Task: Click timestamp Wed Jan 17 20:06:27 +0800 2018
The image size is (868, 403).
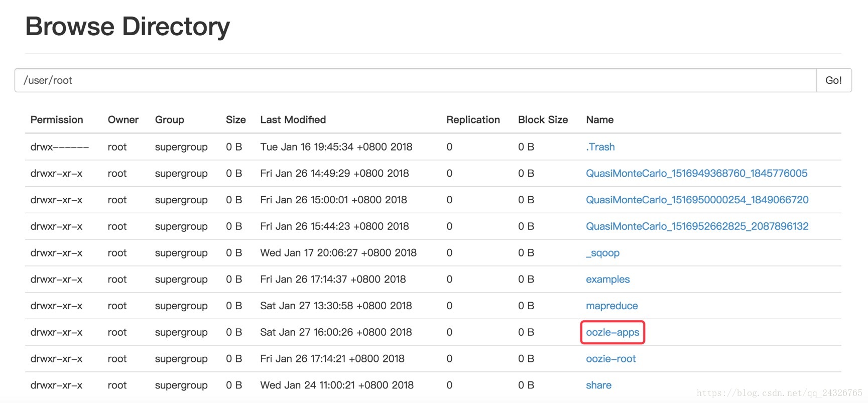Action: point(338,253)
